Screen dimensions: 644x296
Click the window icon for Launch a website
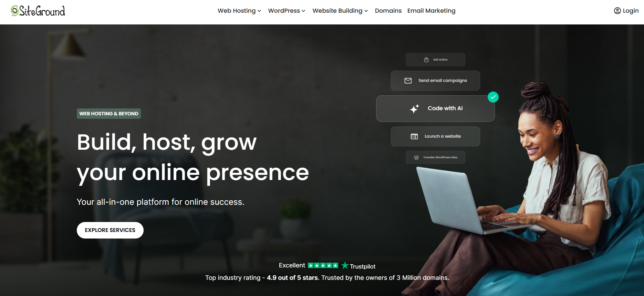(414, 137)
